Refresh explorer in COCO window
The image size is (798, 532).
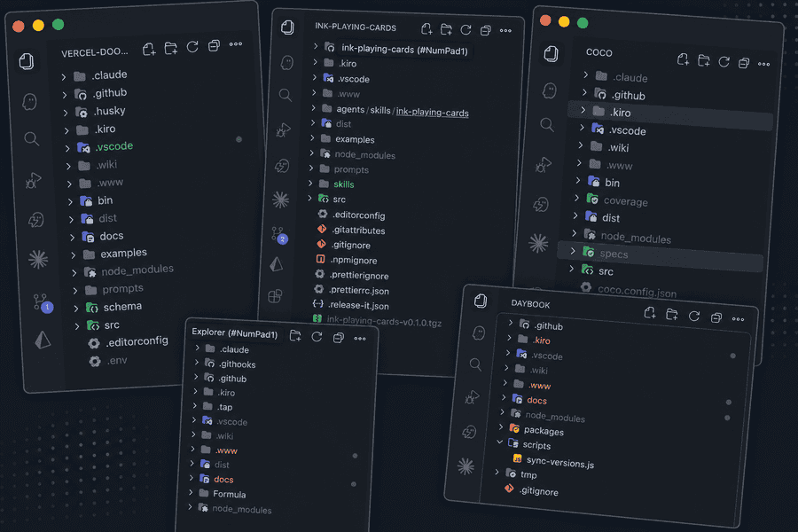pyautogui.click(x=724, y=62)
